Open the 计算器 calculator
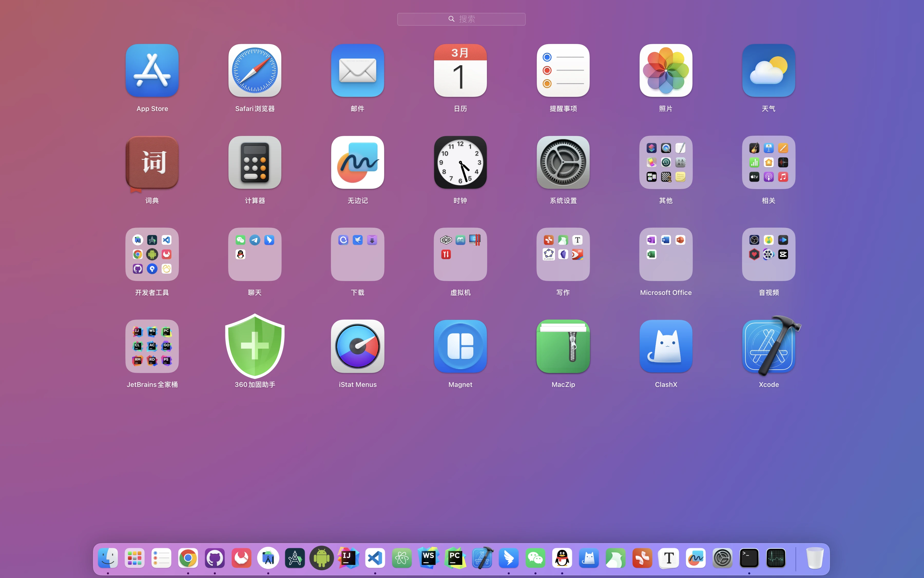Image resolution: width=924 pixels, height=578 pixels. pyautogui.click(x=255, y=162)
